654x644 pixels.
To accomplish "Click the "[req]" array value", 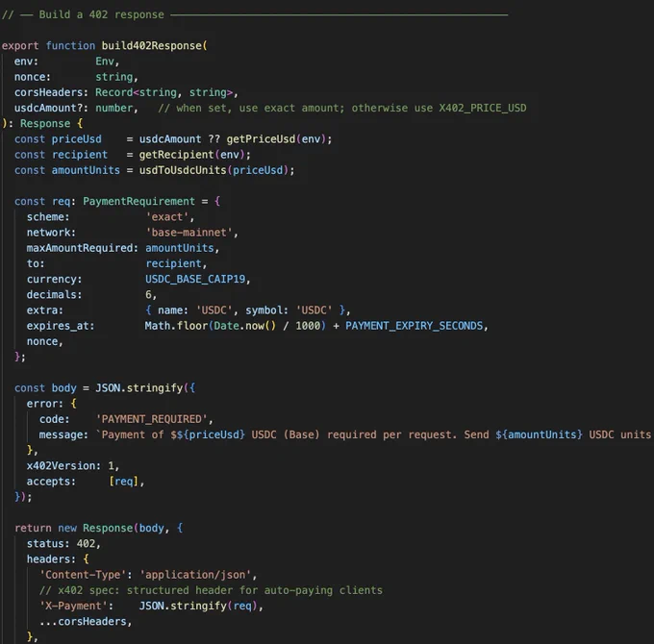I will click(123, 482).
